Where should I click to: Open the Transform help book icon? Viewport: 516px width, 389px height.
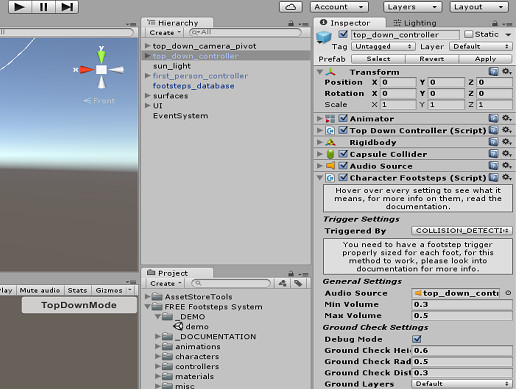[493, 71]
